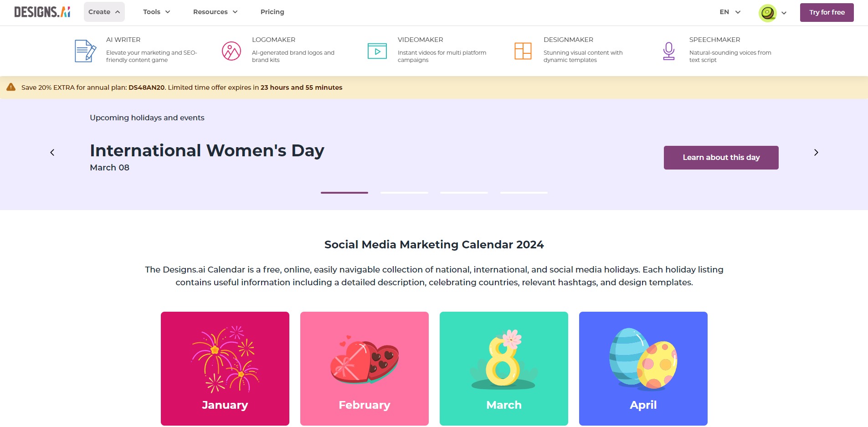
Task: Go to the Pricing page
Action: pyautogui.click(x=272, y=12)
